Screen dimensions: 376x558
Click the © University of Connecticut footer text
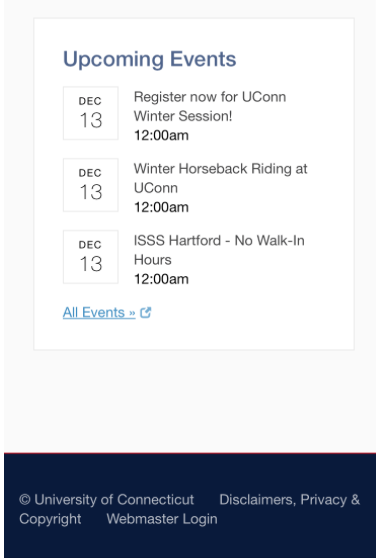(107, 500)
